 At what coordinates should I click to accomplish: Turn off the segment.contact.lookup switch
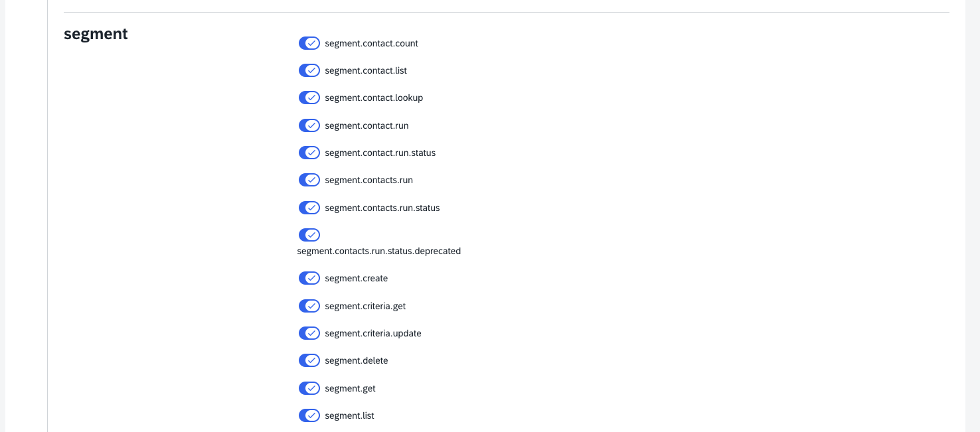tap(309, 98)
